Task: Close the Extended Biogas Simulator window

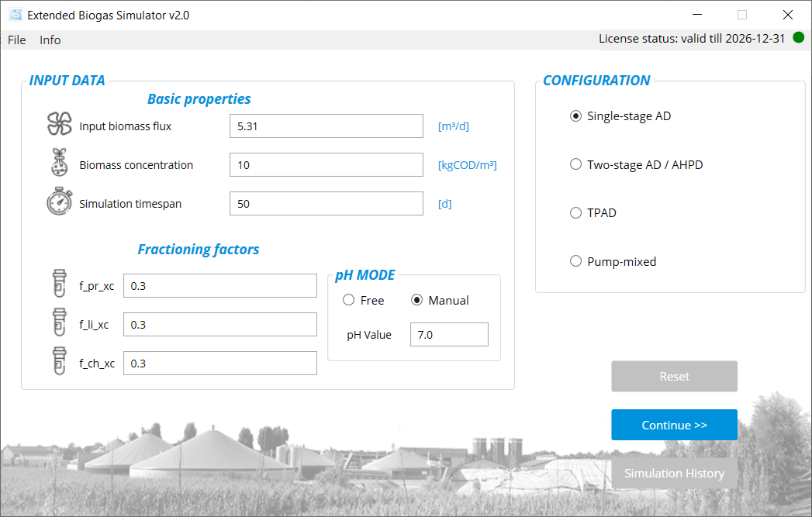Action: (788, 15)
